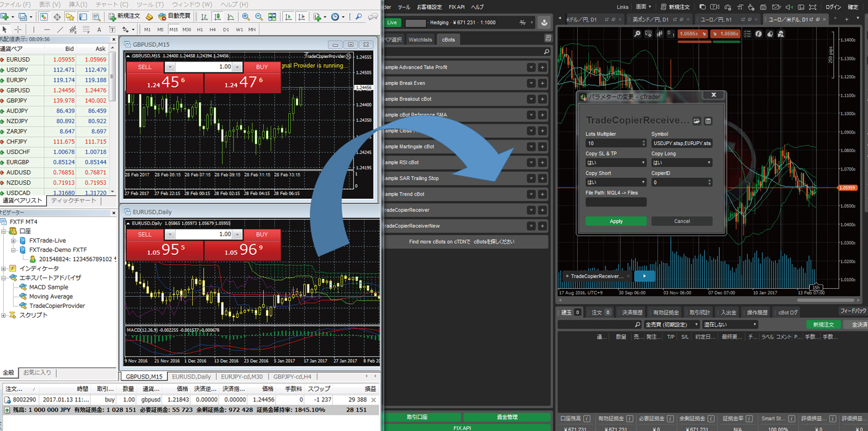Expand the FXTrade-Live account node
Viewport: 868px width, 431px height.
click(x=14, y=241)
